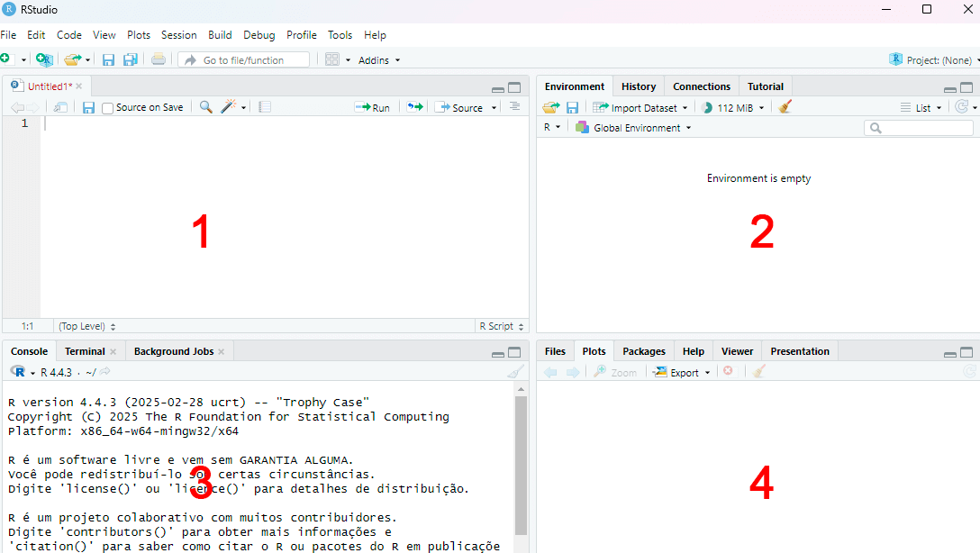
Task: Switch to the Packages tab
Action: pos(644,351)
